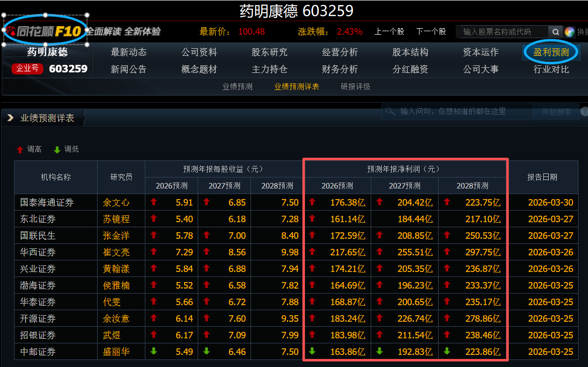Open 经营分析 section

(x=340, y=52)
